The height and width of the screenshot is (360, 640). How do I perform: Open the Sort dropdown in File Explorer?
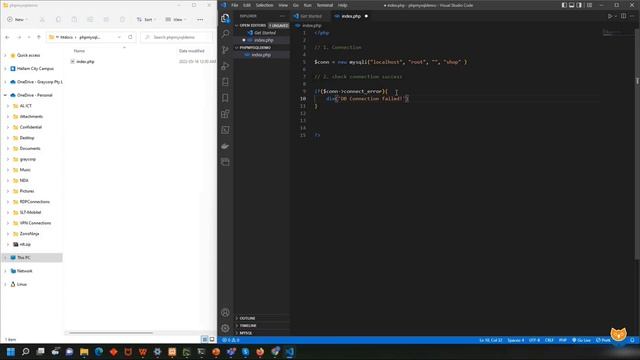(x=146, y=20)
